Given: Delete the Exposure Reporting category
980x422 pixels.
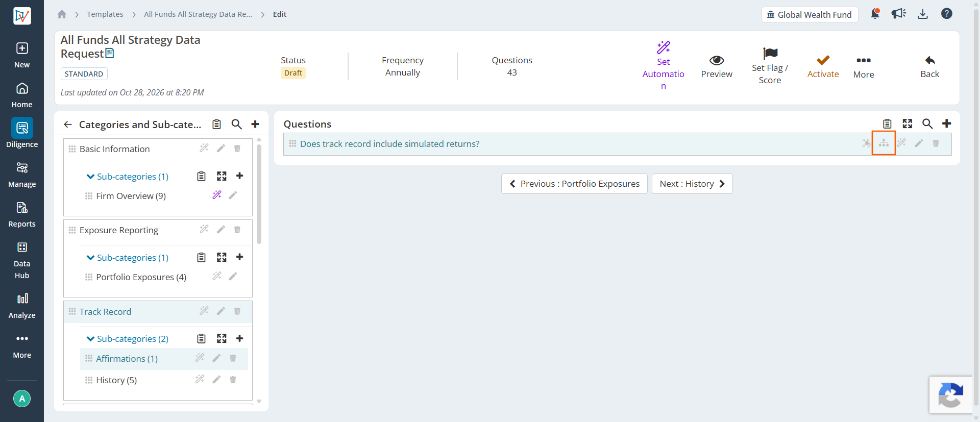Looking at the screenshot, I should click(x=237, y=230).
